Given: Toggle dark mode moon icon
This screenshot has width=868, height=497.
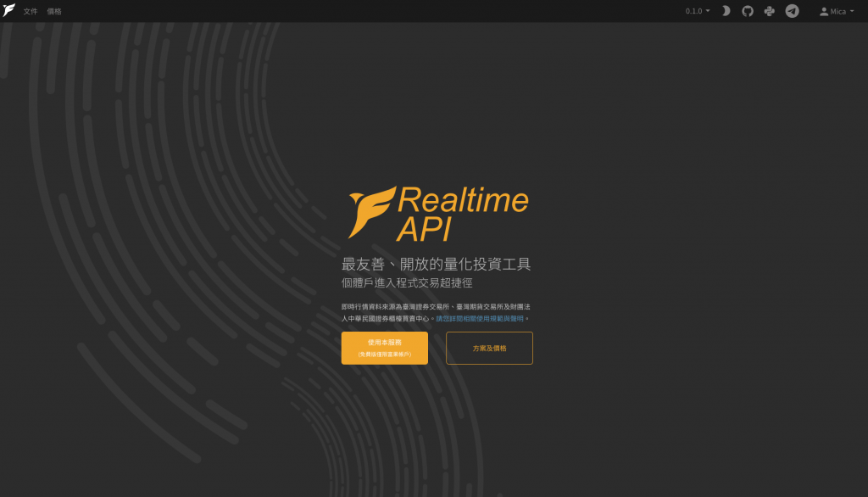Looking at the screenshot, I should pos(726,11).
